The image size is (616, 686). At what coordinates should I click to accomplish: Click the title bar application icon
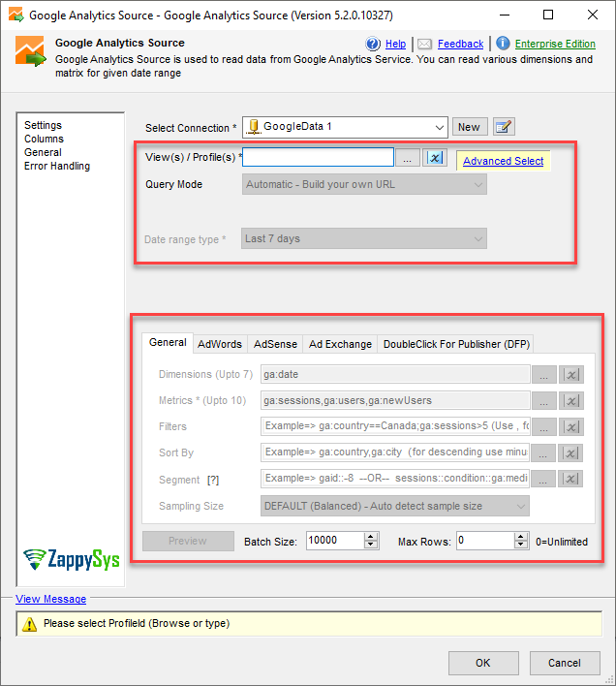[16, 15]
